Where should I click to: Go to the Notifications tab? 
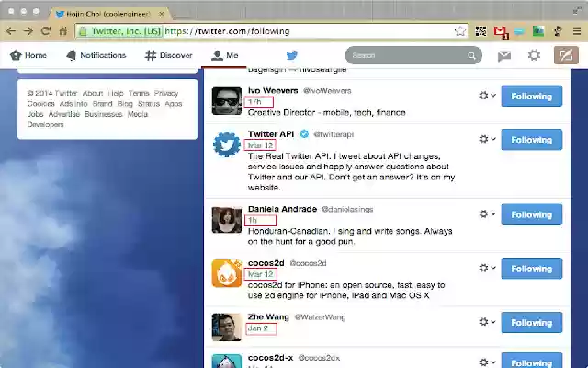pyautogui.click(x=96, y=55)
